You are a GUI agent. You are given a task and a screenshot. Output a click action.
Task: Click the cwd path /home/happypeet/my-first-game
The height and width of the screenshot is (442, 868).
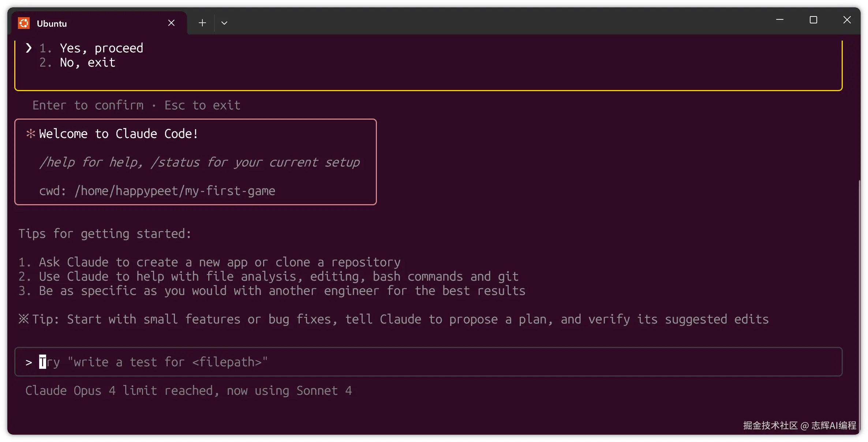pos(175,191)
